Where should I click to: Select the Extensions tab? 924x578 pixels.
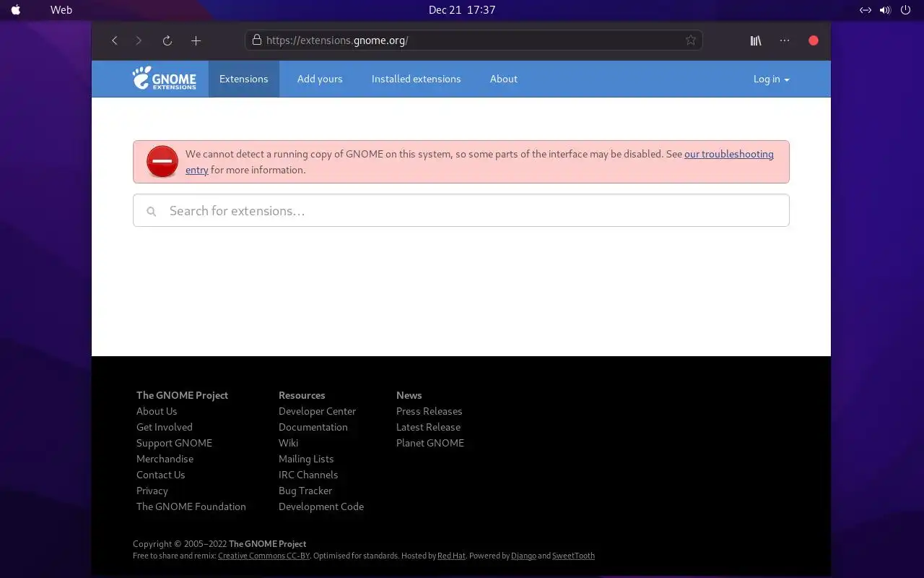click(244, 79)
